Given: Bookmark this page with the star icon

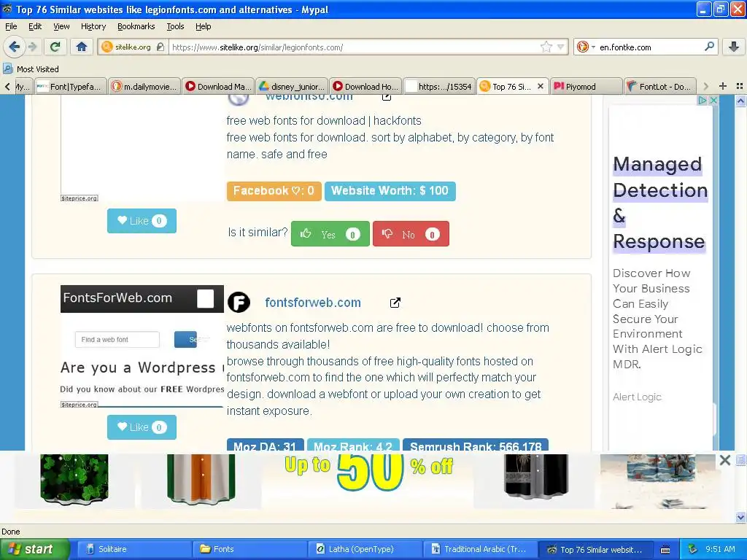Looking at the screenshot, I should pyautogui.click(x=546, y=47).
